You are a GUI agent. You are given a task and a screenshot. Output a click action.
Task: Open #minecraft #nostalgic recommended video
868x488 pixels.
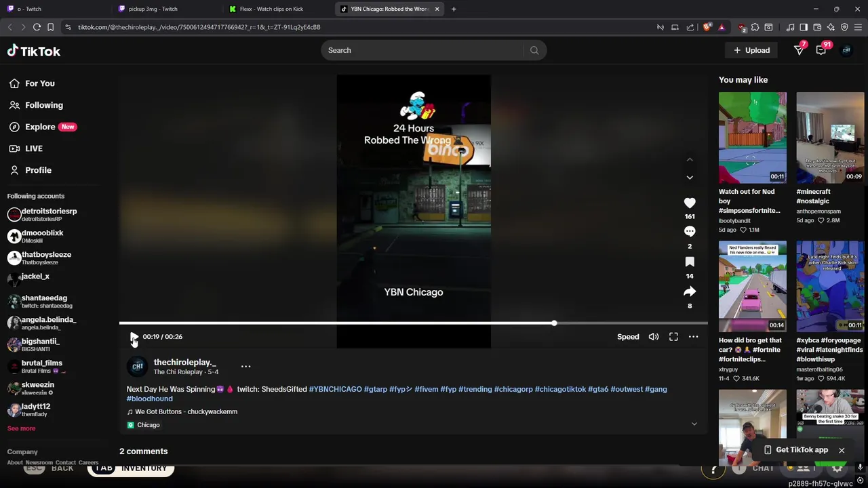pos(830,138)
